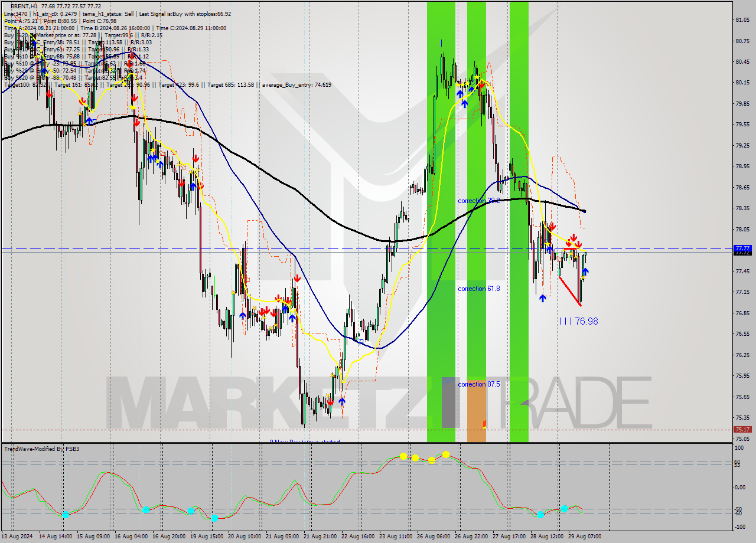Click the '28 Aug 12:00' time axis label
This screenshot has width=756, height=543.
[x=547, y=537]
